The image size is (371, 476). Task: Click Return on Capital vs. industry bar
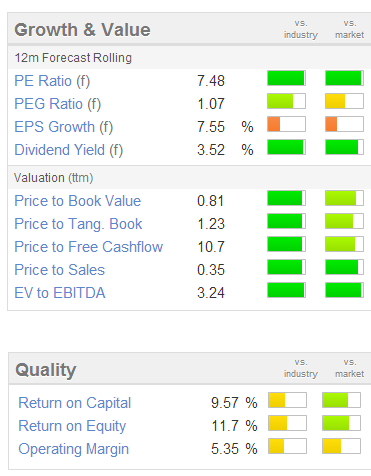point(287,400)
